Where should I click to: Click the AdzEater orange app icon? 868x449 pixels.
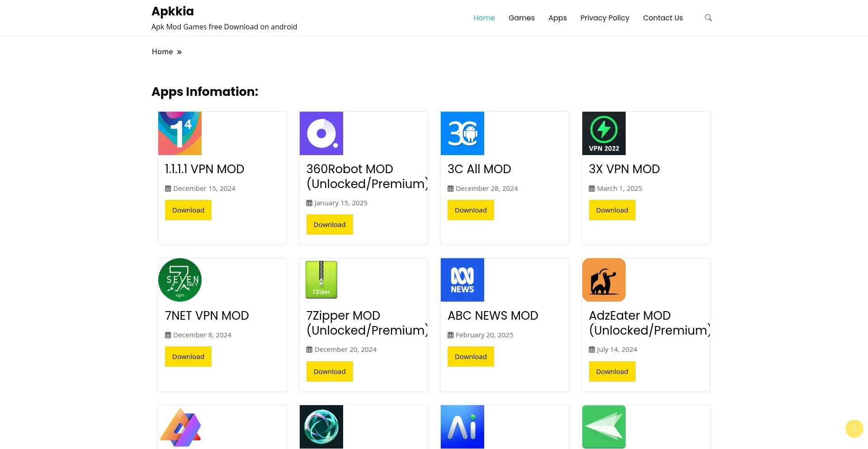pos(604,280)
